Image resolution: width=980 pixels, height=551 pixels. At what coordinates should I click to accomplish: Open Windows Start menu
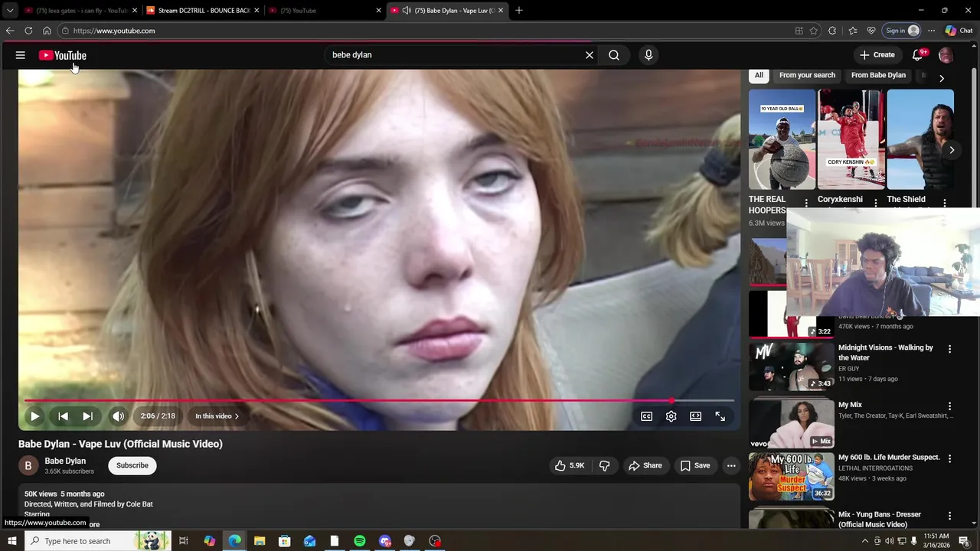pos(11,541)
